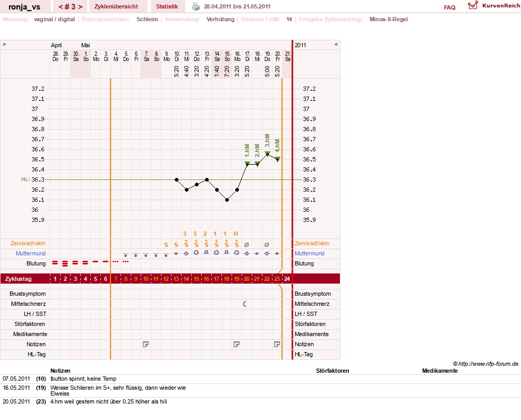Click the Zervixschleim empty symbol on day 22
Image resolution: width=521 pixels, height=420 pixels.
[267, 245]
